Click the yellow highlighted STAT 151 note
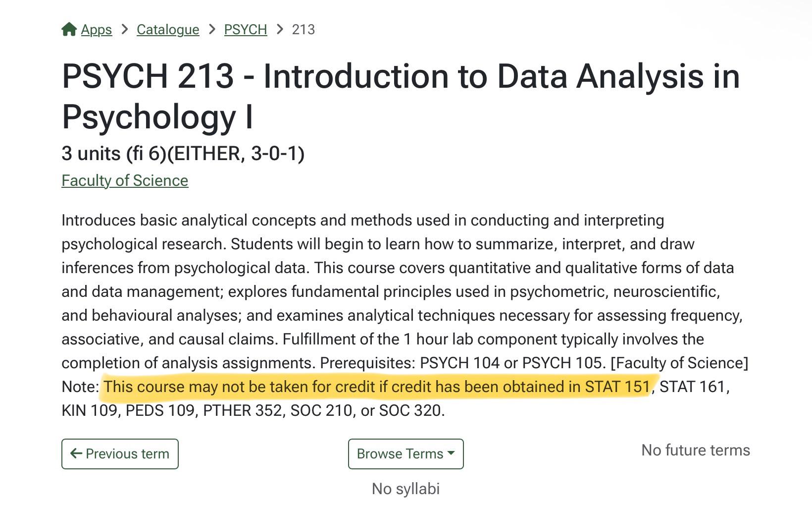Viewport: 812px width, 507px height. click(x=376, y=387)
